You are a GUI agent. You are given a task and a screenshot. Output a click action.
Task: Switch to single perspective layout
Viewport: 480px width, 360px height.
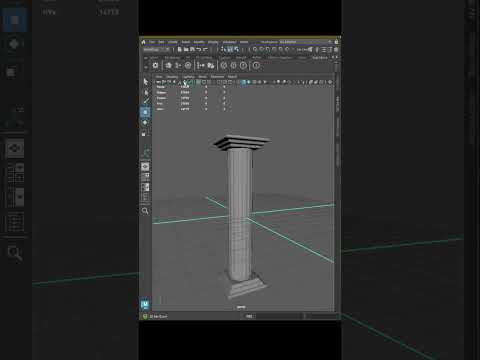[x=145, y=166]
